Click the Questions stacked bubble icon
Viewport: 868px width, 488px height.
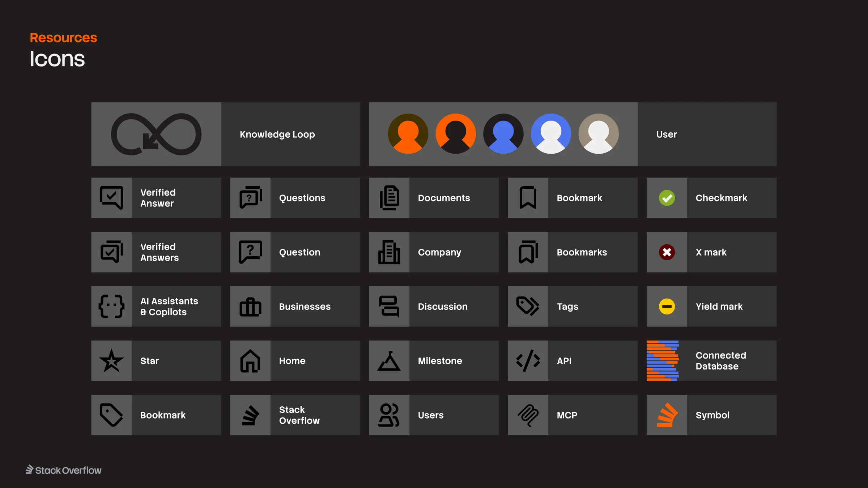click(x=250, y=198)
